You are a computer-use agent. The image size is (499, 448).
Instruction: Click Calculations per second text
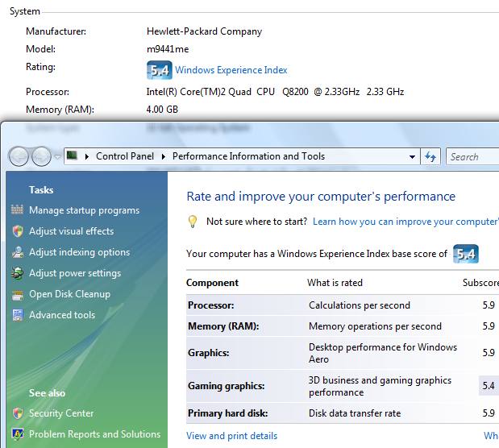pyautogui.click(x=360, y=305)
